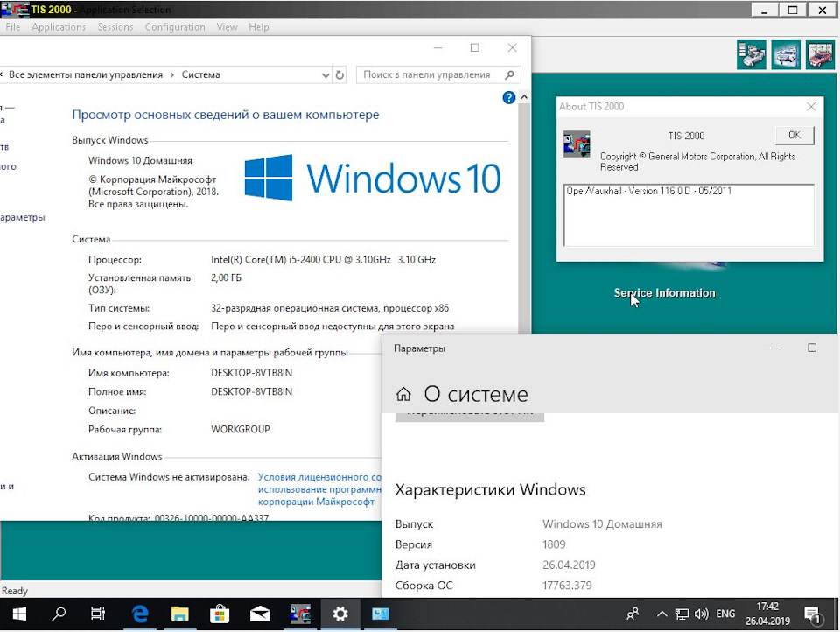Show hidden system tray icons
This screenshot has height=632, width=840.
click(662, 614)
